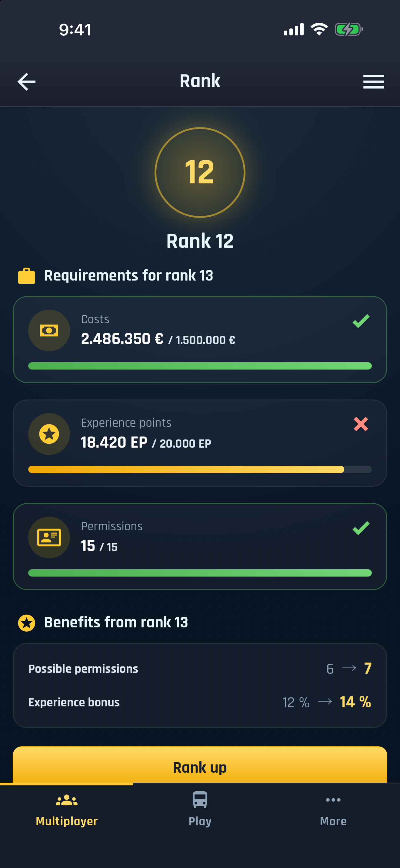
Task: Click the star icon beside Benefits heading
Action: [x=27, y=623]
